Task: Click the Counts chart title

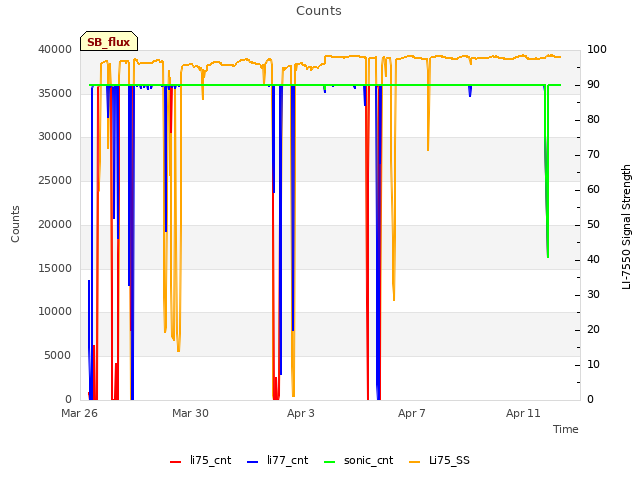Action: (x=319, y=11)
